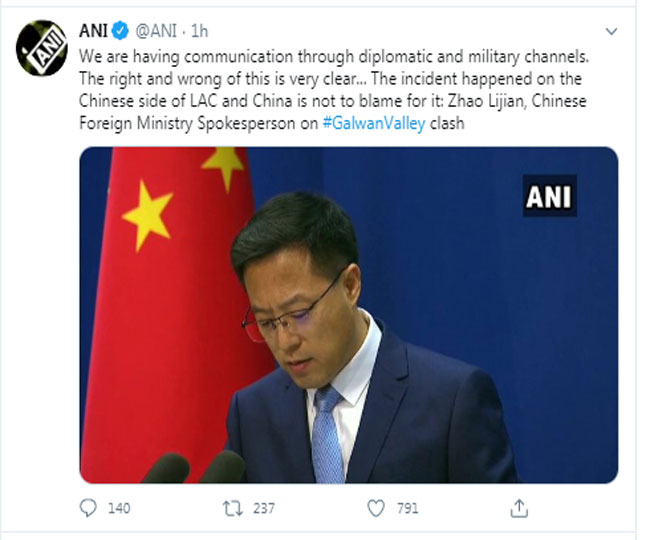
Task: Open the #GalwanValley hashtag
Action: click(x=374, y=123)
